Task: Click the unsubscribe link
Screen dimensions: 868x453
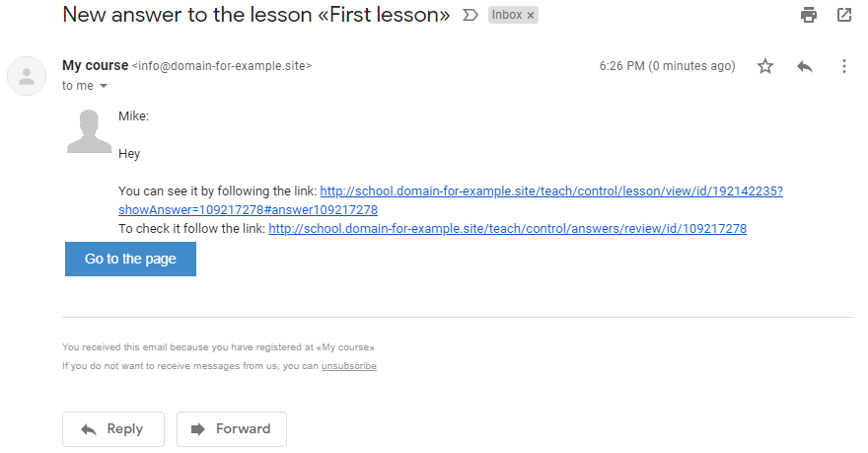Action: point(349,366)
